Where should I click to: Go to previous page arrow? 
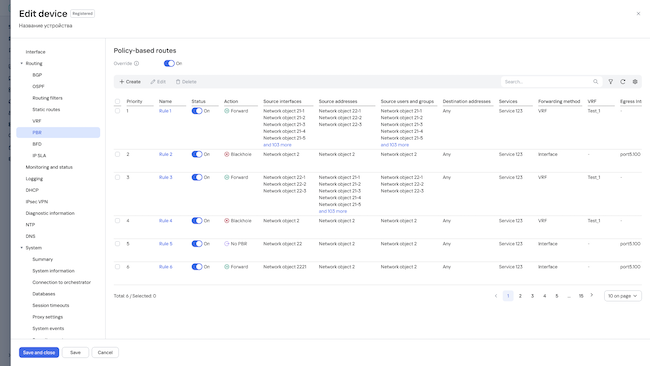click(x=496, y=296)
